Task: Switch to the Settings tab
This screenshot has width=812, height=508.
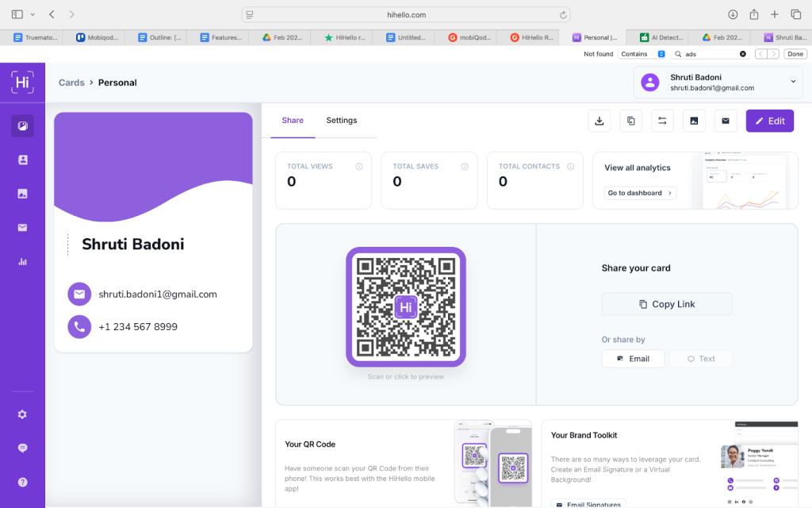Action: (x=342, y=121)
